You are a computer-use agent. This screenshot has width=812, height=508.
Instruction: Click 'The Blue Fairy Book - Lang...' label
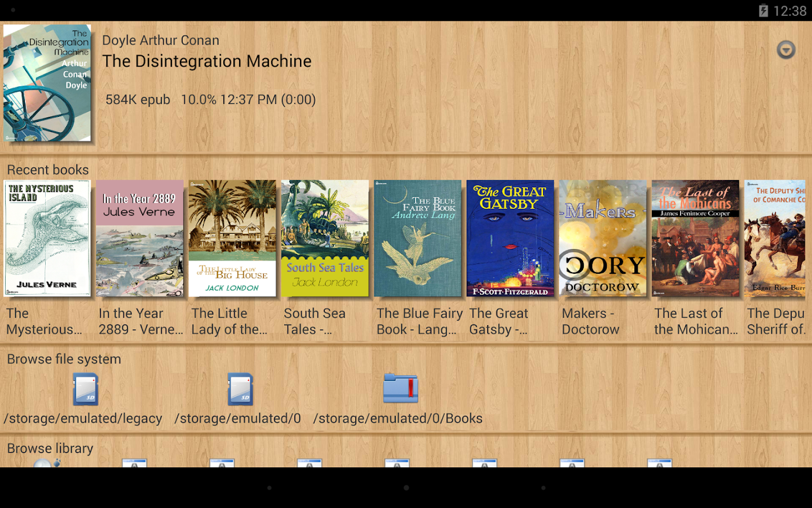(420, 321)
